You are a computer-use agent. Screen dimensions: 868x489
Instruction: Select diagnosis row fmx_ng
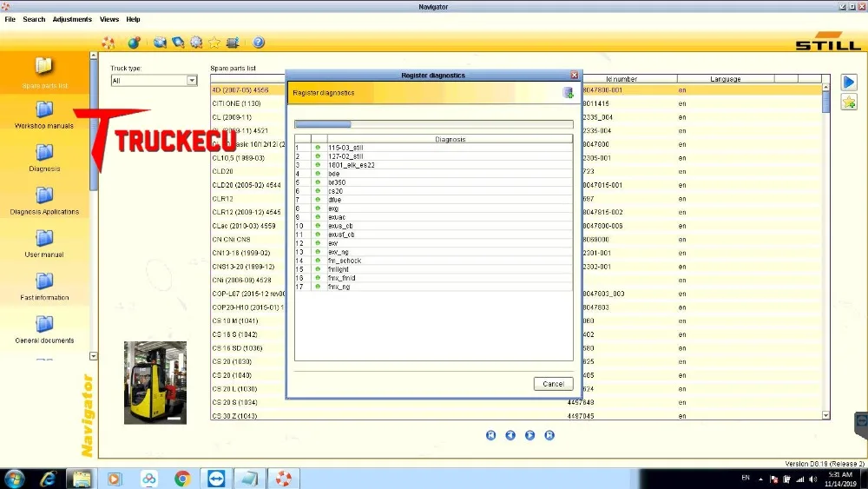[433, 287]
